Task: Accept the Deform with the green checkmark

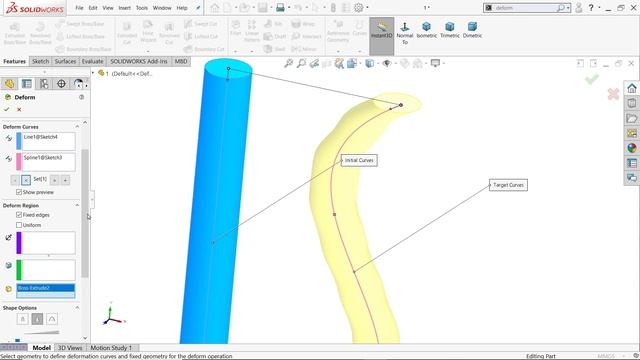Action: click(x=7, y=109)
